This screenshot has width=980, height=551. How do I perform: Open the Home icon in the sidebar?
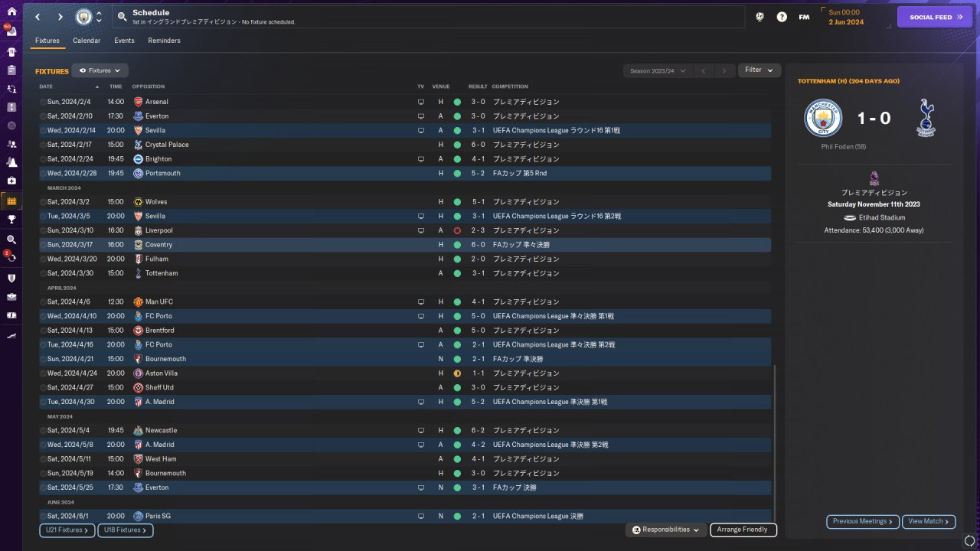[11, 11]
